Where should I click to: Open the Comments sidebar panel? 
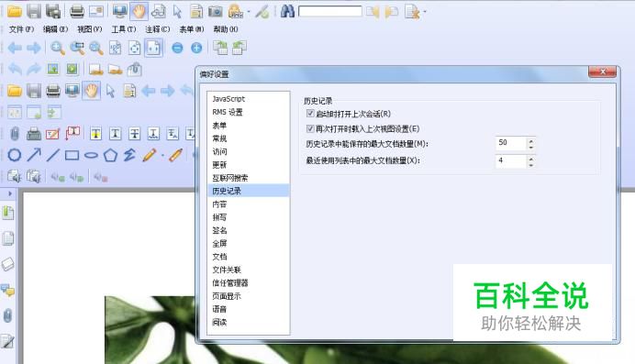(x=7, y=290)
